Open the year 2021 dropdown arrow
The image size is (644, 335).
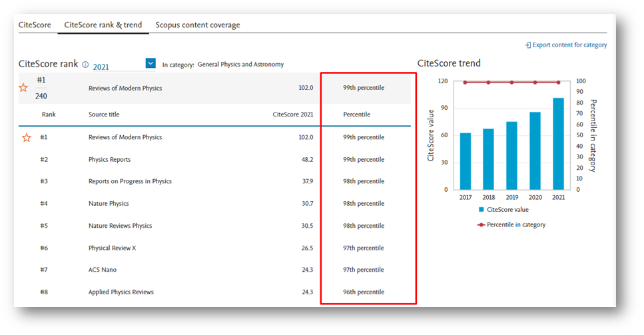coord(151,64)
